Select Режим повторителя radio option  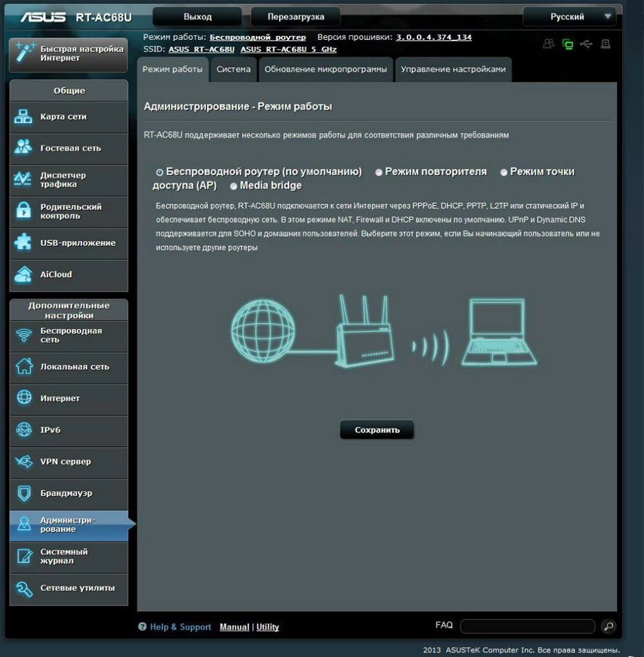coord(379,172)
